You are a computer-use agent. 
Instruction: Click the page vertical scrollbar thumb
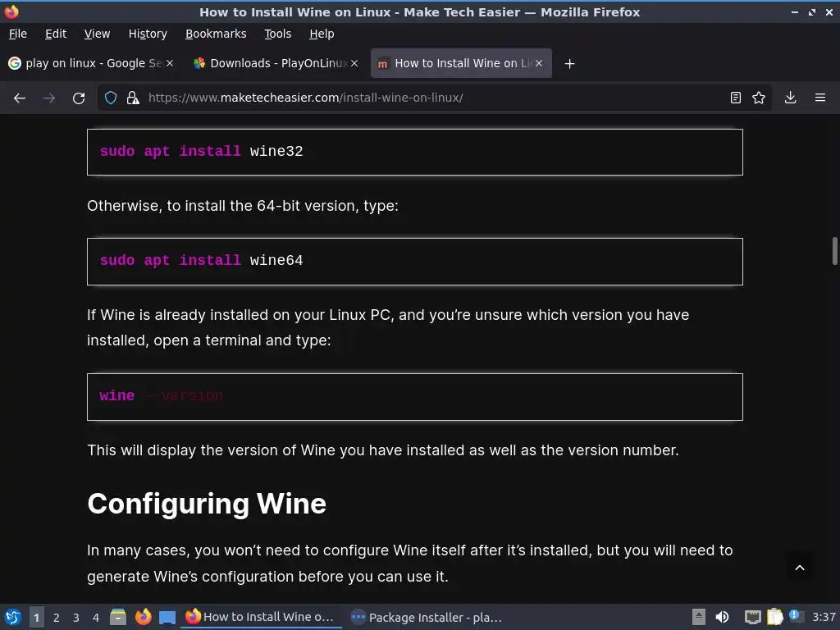(834, 251)
